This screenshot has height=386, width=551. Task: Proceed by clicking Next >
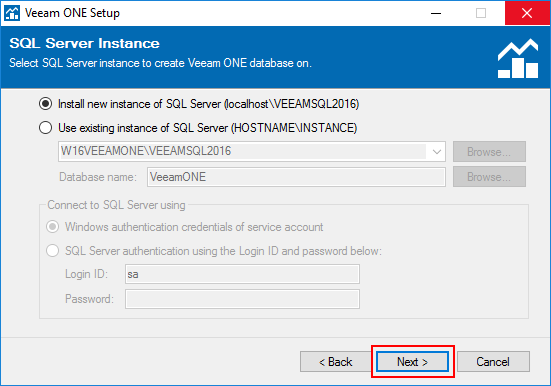pyautogui.click(x=413, y=362)
